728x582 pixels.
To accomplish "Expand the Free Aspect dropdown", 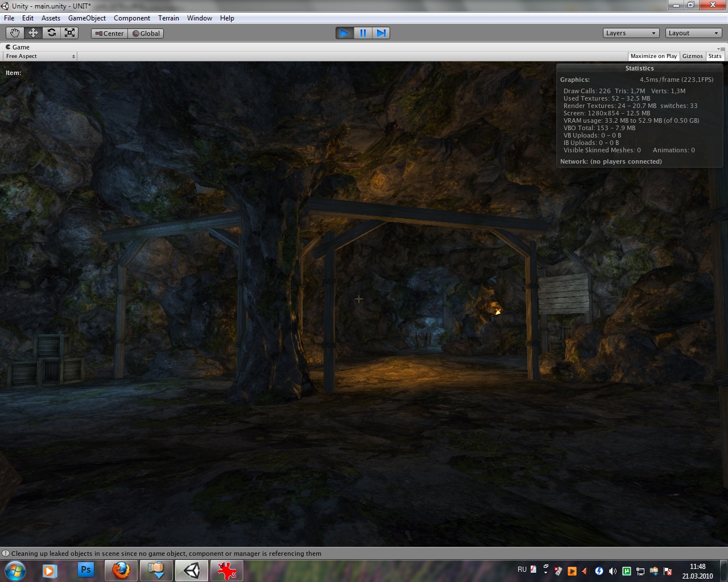I will point(40,56).
